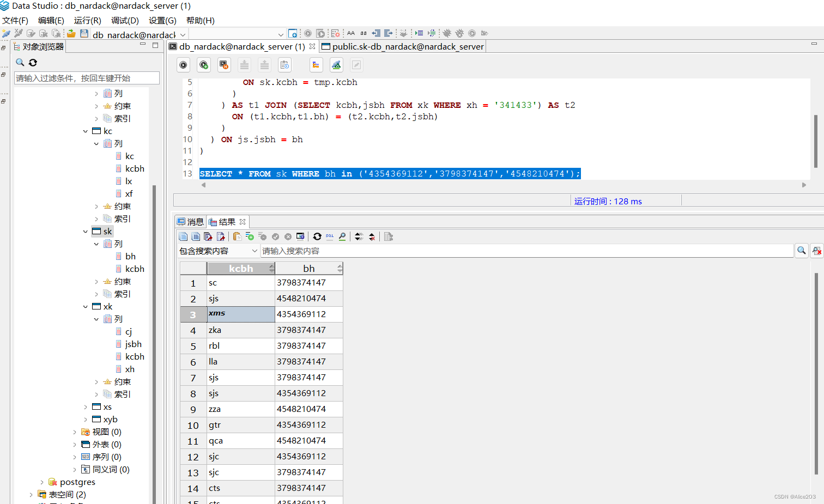Click the object browser vertical scrollbar
824x504 pixels.
point(154,344)
